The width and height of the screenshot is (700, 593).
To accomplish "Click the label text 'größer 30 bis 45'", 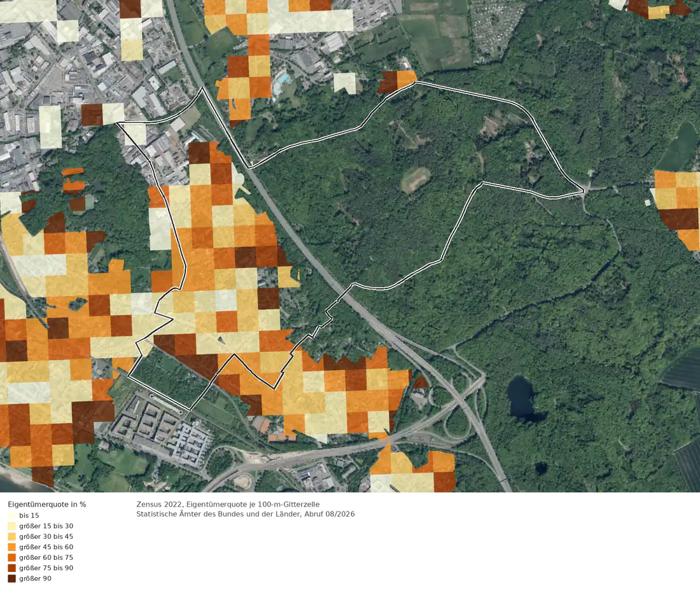I will (x=46, y=536).
